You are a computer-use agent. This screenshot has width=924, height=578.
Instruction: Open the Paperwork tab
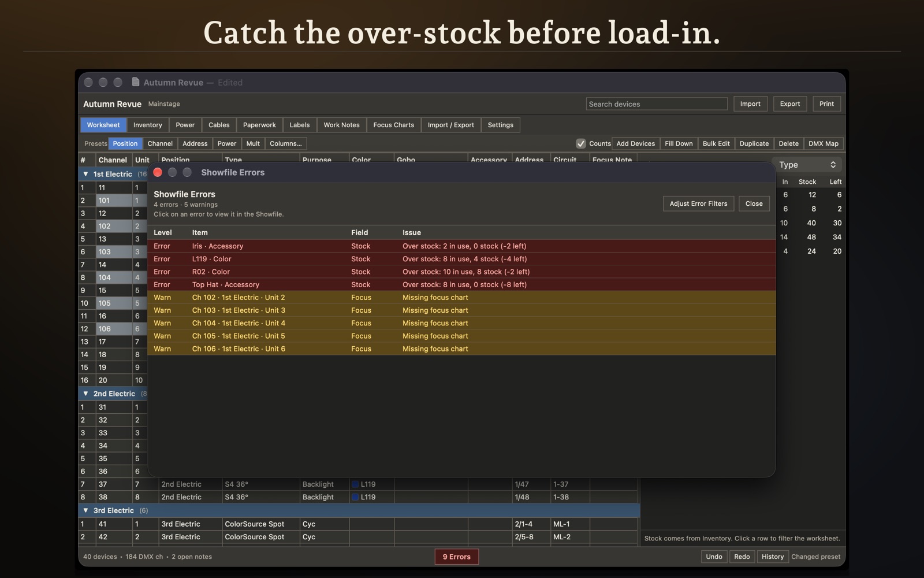[x=259, y=125]
